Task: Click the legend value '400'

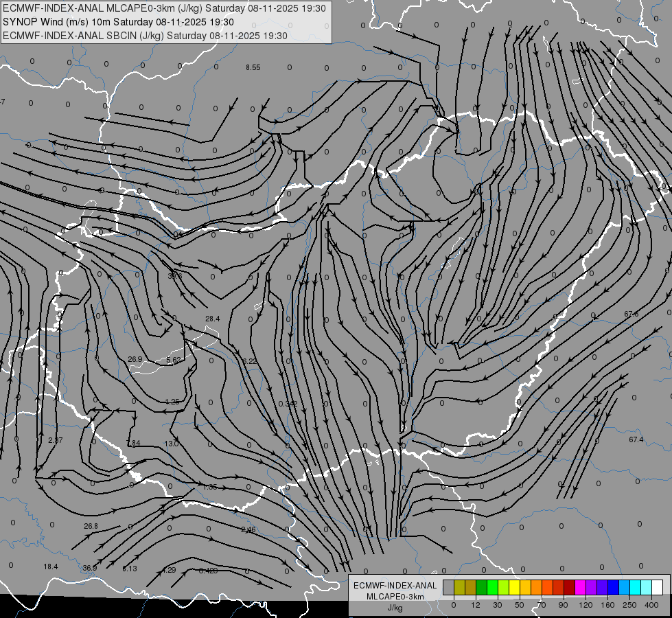Action: point(651,605)
